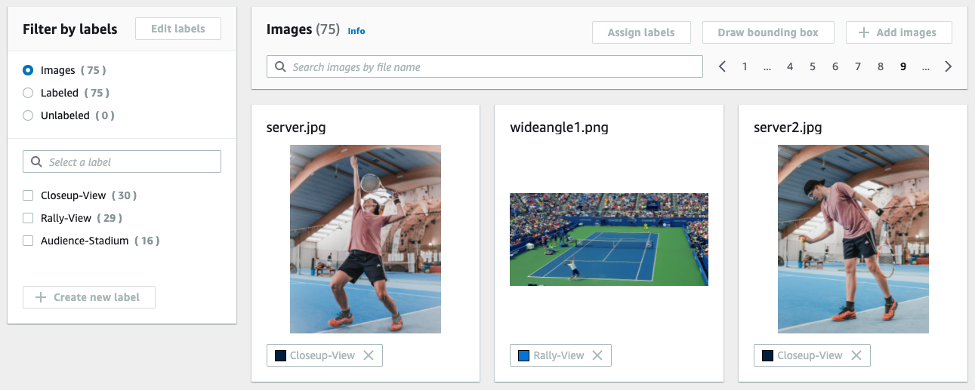Check the Audience-Stadium label filter
977x391 pixels.
tap(27, 240)
